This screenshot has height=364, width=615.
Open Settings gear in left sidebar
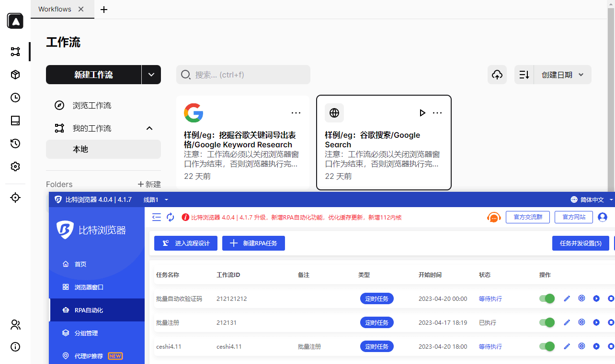tap(15, 166)
